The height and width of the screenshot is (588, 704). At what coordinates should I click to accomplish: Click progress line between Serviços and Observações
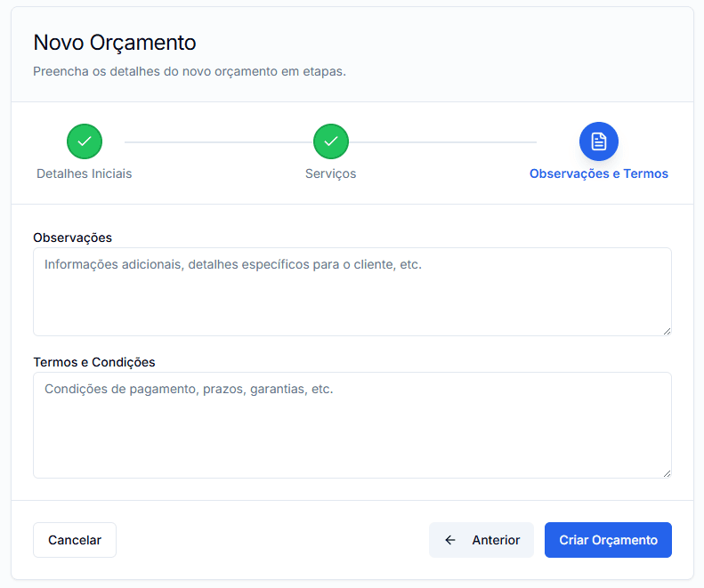pos(442,141)
